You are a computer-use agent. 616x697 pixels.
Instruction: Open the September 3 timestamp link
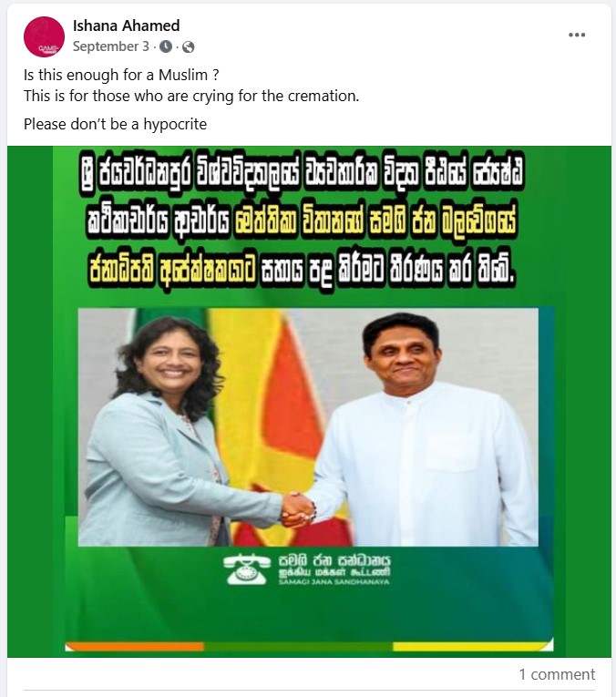pos(111,46)
